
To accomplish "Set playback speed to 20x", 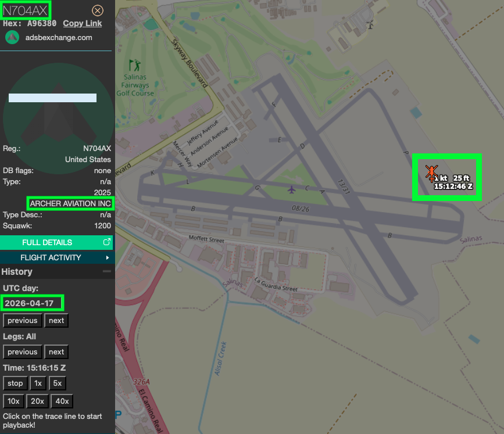I will [37, 401].
